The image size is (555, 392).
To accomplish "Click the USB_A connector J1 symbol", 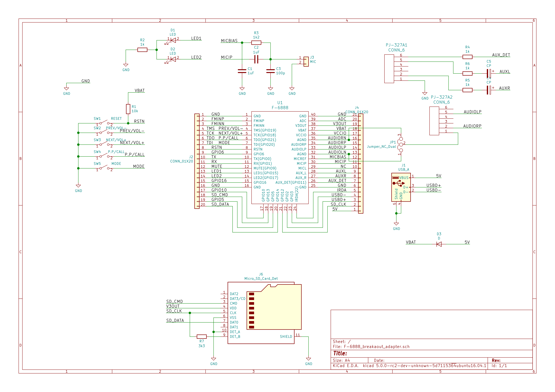I will tap(401, 187).
